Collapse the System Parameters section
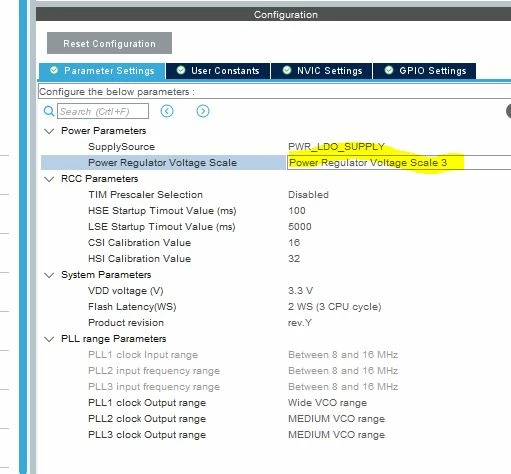The image size is (511, 474). (49, 275)
